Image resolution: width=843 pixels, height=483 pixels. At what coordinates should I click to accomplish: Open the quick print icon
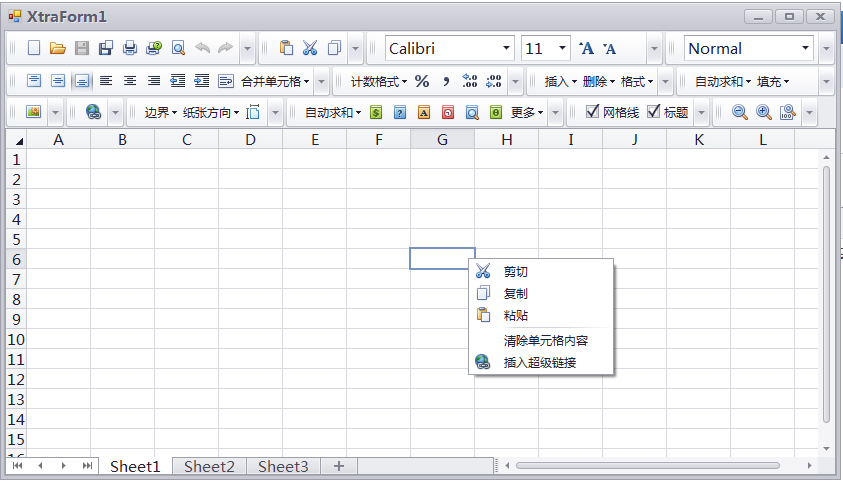tap(154, 48)
